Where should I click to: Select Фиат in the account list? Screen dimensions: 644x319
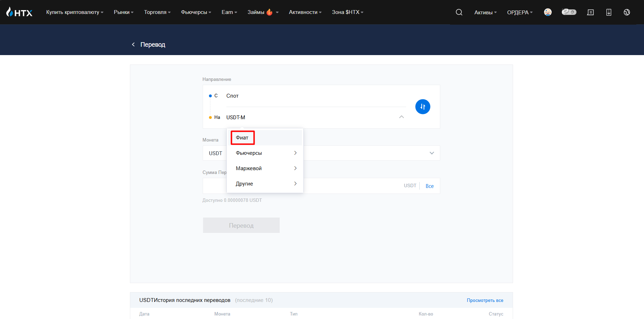pos(265,138)
